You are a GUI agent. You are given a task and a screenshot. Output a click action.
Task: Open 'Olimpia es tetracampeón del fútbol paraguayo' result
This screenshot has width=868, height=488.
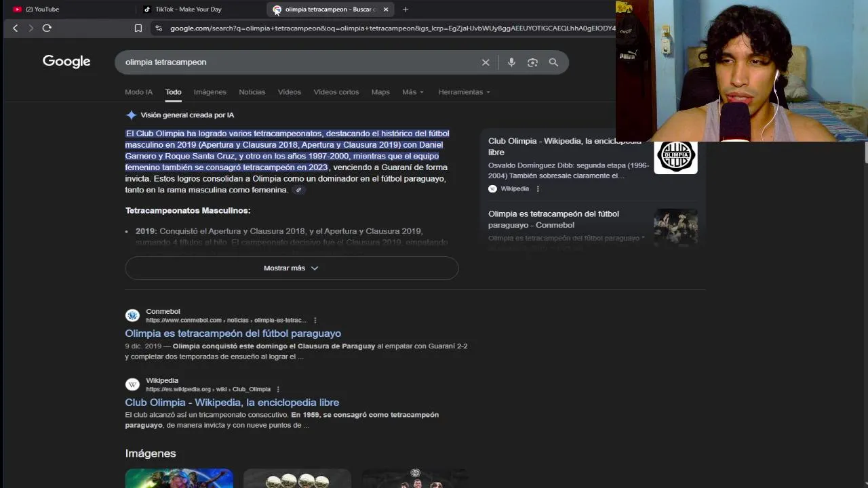pyautogui.click(x=233, y=333)
